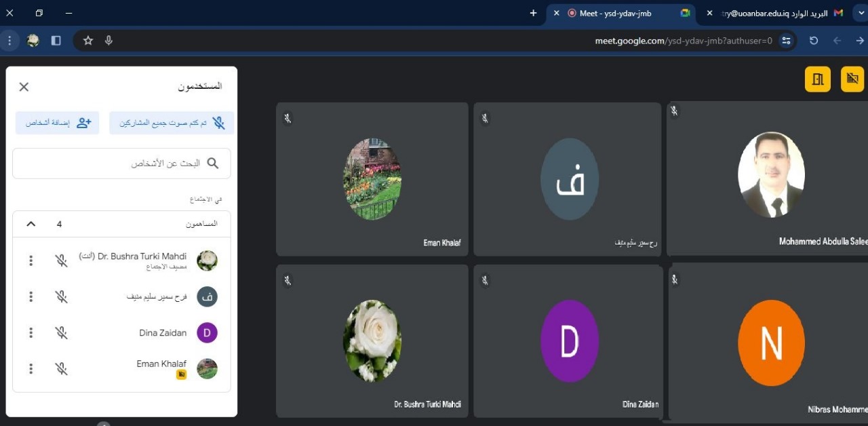
Task: Open the site info icon in address bar
Action: (786, 41)
